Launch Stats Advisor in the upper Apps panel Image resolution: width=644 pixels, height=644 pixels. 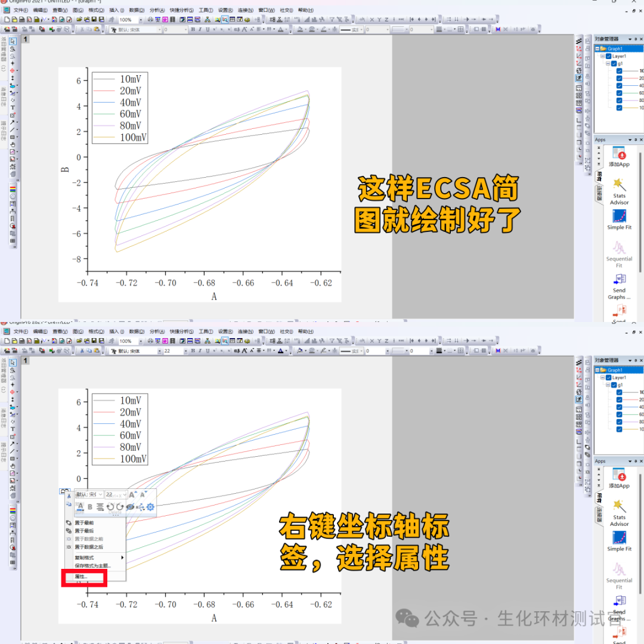pyautogui.click(x=619, y=191)
